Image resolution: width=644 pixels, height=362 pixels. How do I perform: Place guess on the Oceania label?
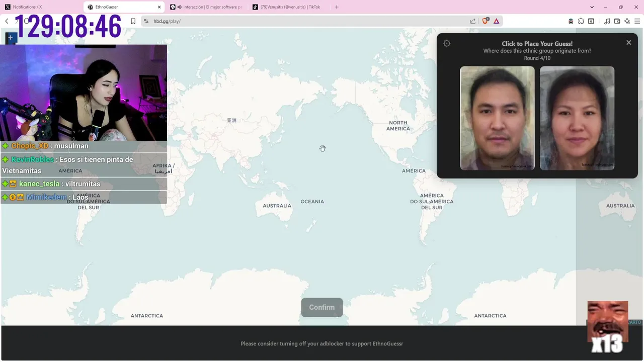pyautogui.click(x=312, y=202)
